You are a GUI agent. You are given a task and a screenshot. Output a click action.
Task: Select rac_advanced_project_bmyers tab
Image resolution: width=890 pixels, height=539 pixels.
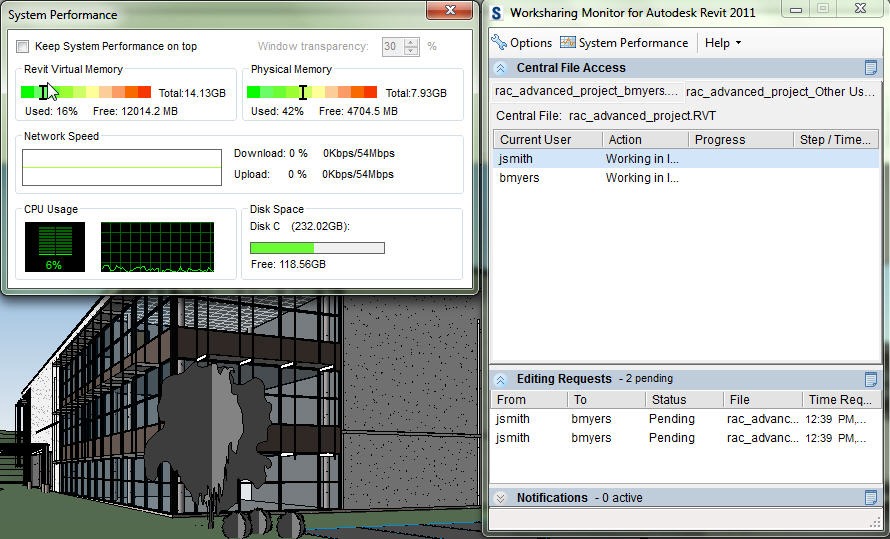(587, 91)
